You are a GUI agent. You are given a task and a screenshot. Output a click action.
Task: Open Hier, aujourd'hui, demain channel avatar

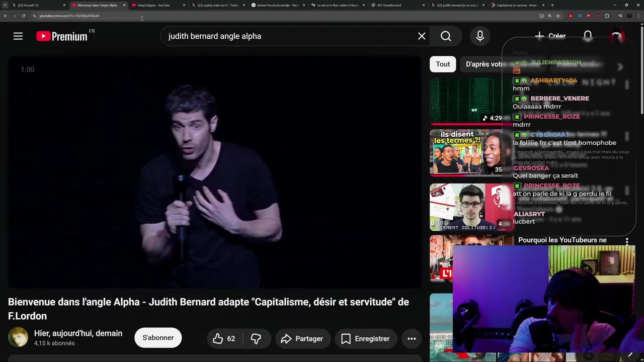pyautogui.click(x=18, y=337)
